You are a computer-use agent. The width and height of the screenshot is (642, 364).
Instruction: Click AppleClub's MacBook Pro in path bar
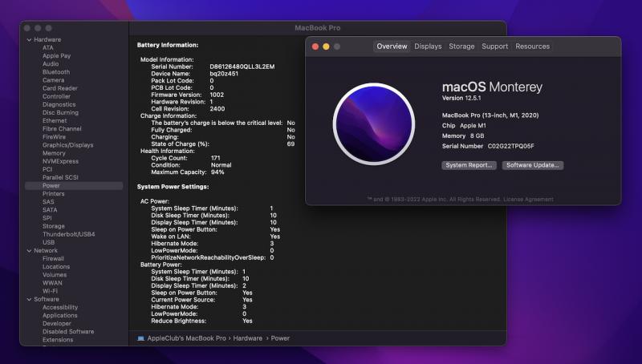(187, 338)
